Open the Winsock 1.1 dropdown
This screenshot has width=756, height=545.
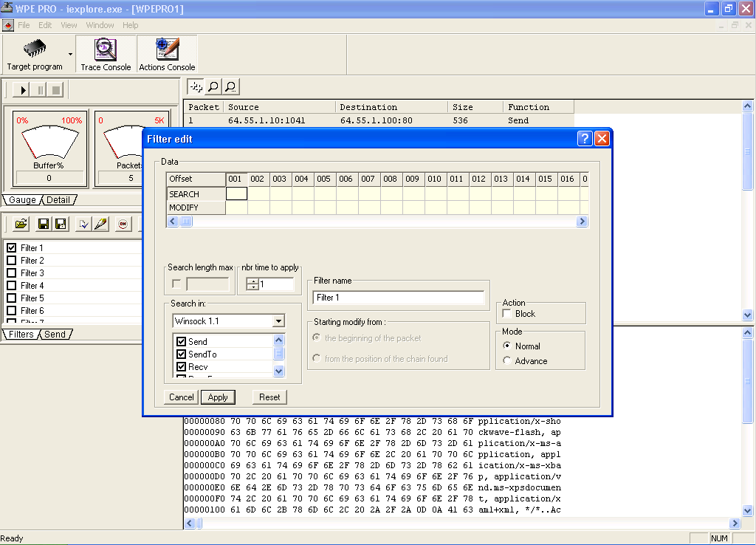[x=278, y=321]
